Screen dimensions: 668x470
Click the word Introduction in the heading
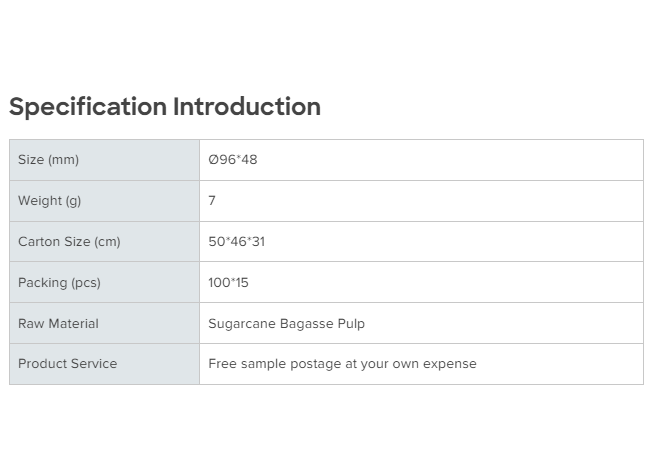(x=247, y=107)
